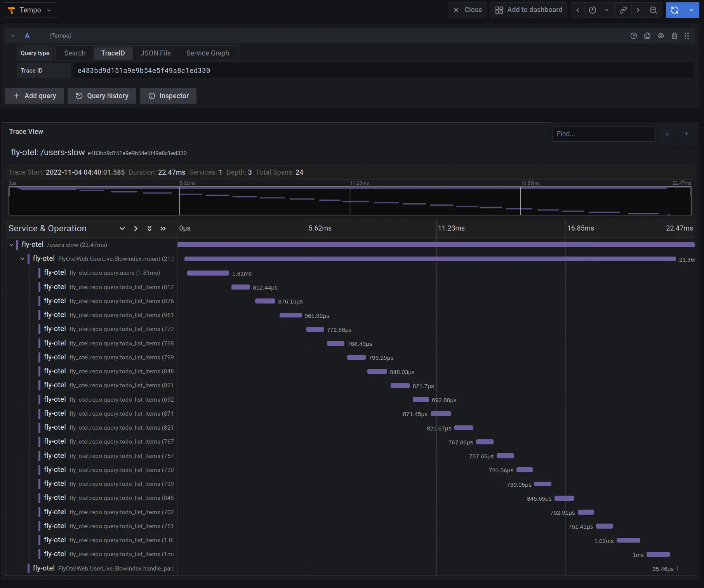Collapse the FlyOtelWeb.UserLive.SlowIndex.mount span
Image resolution: width=704 pixels, height=588 pixels.
pyautogui.click(x=23, y=259)
